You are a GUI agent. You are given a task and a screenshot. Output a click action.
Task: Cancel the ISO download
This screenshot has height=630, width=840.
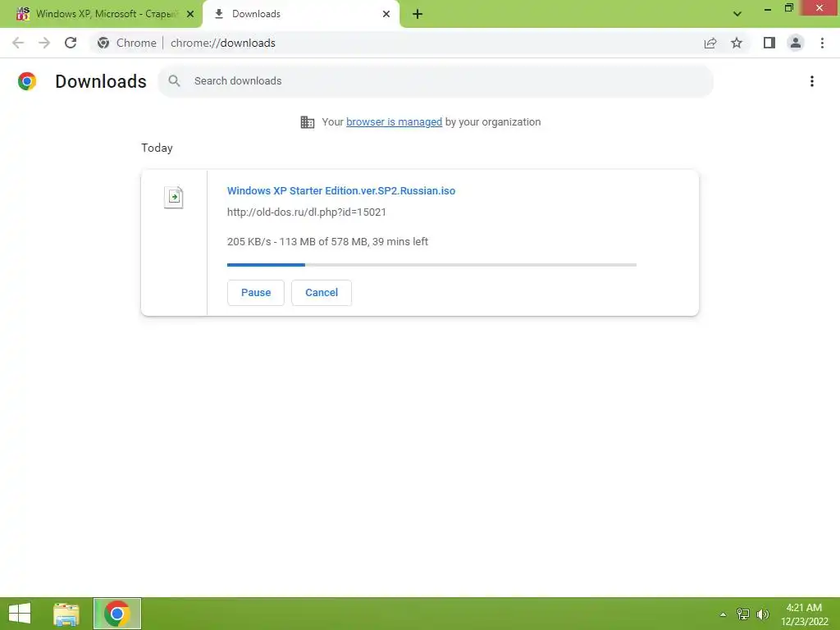coord(322,293)
